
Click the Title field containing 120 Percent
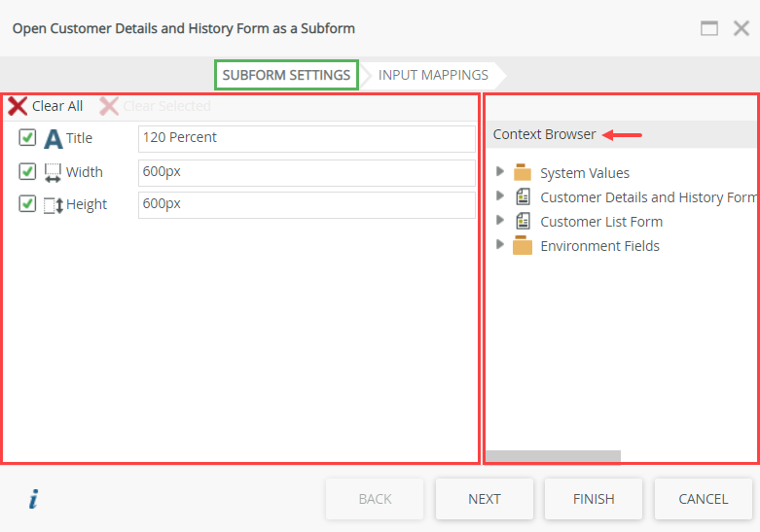[x=307, y=139]
